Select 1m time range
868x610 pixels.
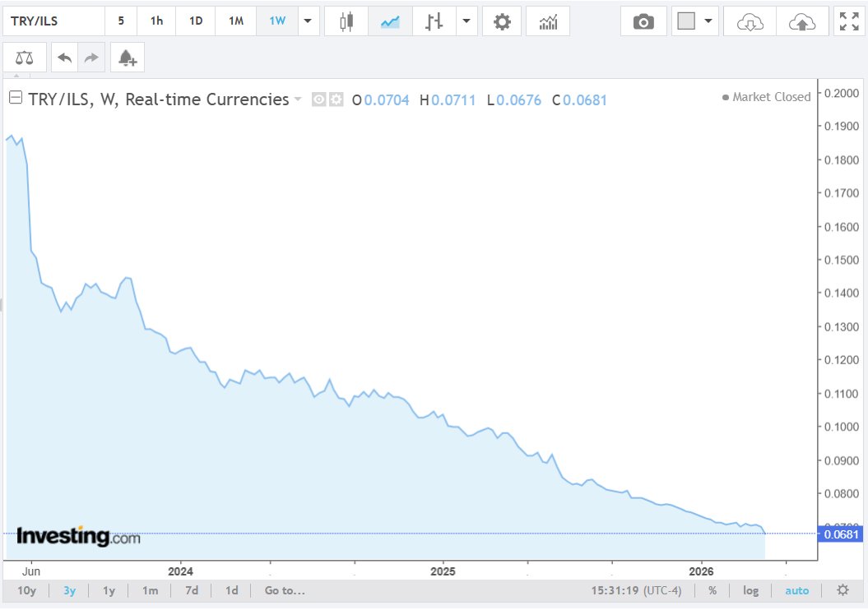(x=150, y=590)
